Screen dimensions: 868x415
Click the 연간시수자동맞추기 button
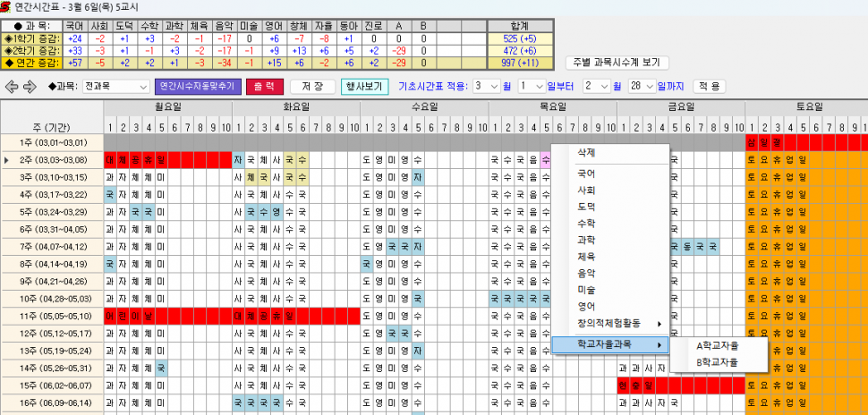pyautogui.click(x=196, y=87)
